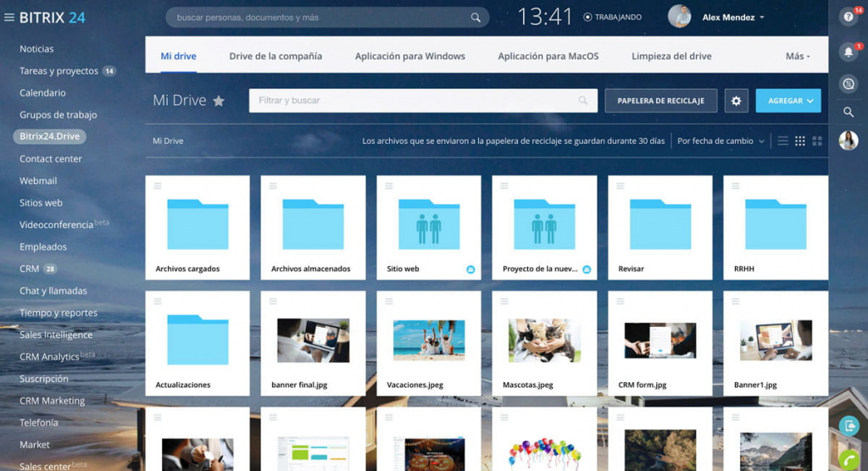Image resolution: width=868 pixels, height=471 pixels.
Task: Switch to large tile view
Action: (817, 141)
